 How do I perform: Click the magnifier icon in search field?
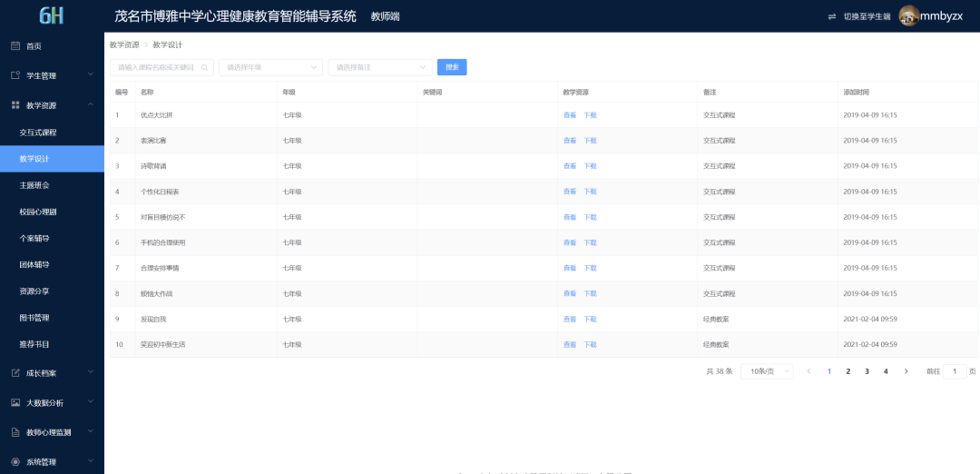pyautogui.click(x=205, y=67)
